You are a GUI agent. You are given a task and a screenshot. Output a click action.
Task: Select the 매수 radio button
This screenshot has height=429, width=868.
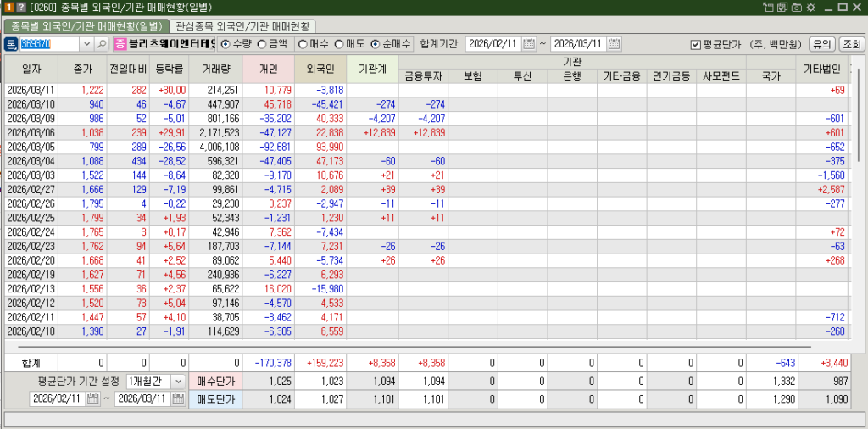[x=302, y=44]
